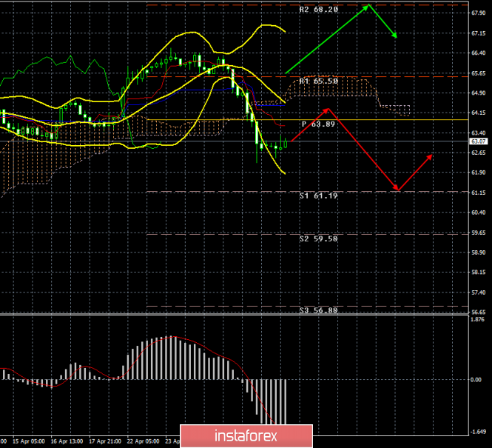
Task: Click the S3 56.88 support label
Action: 319,310
